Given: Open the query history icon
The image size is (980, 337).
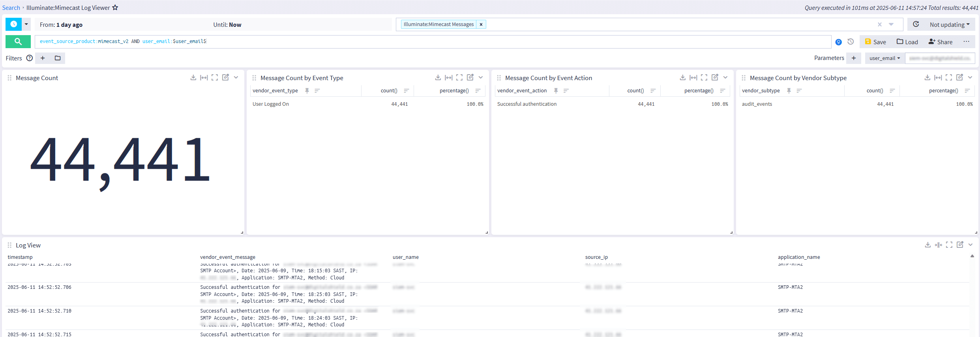Looking at the screenshot, I should click(x=851, y=42).
